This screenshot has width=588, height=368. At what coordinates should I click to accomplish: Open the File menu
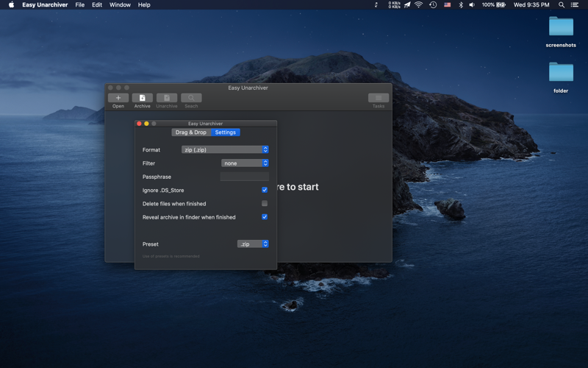(80, 5)
